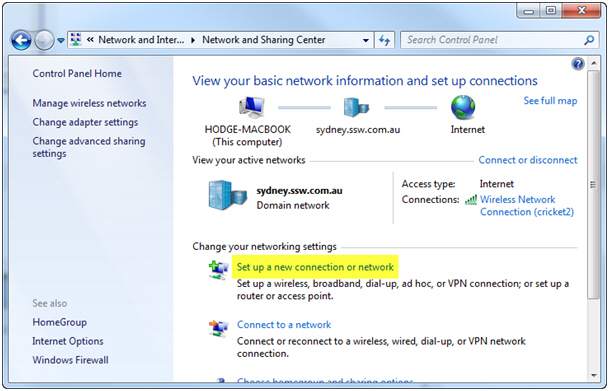609x391 pixels.
Task: Click the Connect to a network icon
Action: point(218,328)
